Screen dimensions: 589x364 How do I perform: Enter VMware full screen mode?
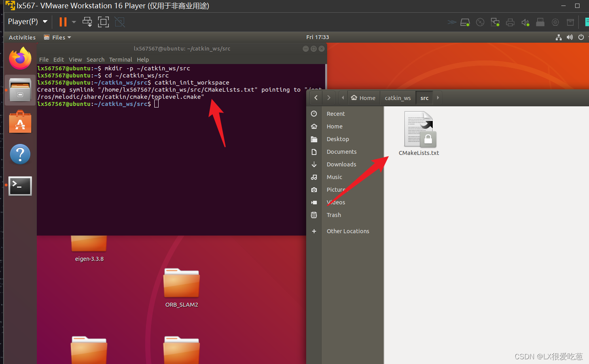104,22
